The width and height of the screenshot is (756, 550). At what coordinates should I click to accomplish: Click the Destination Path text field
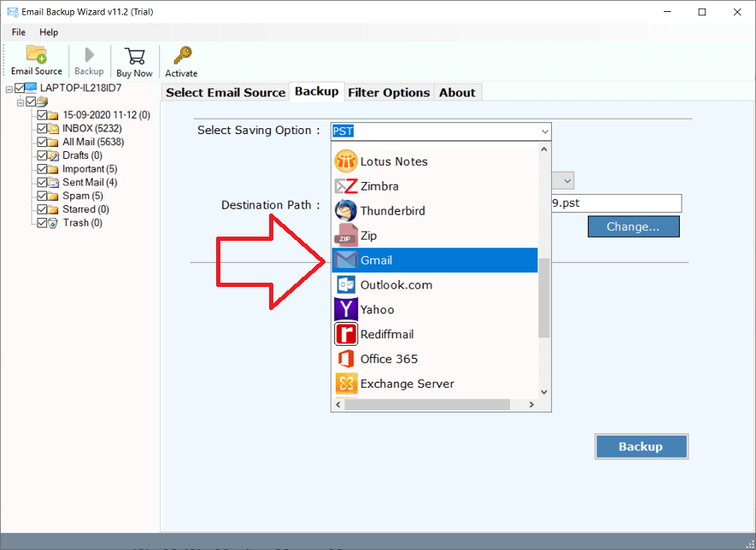617,203
